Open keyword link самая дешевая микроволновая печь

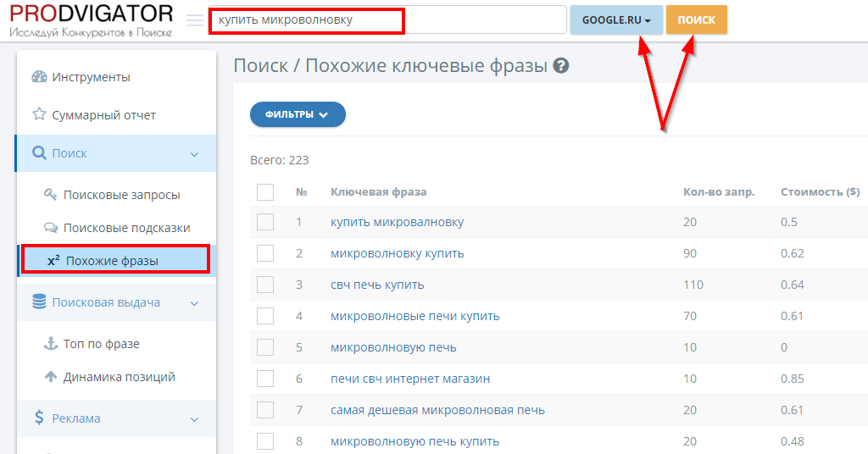pos(437,410)
